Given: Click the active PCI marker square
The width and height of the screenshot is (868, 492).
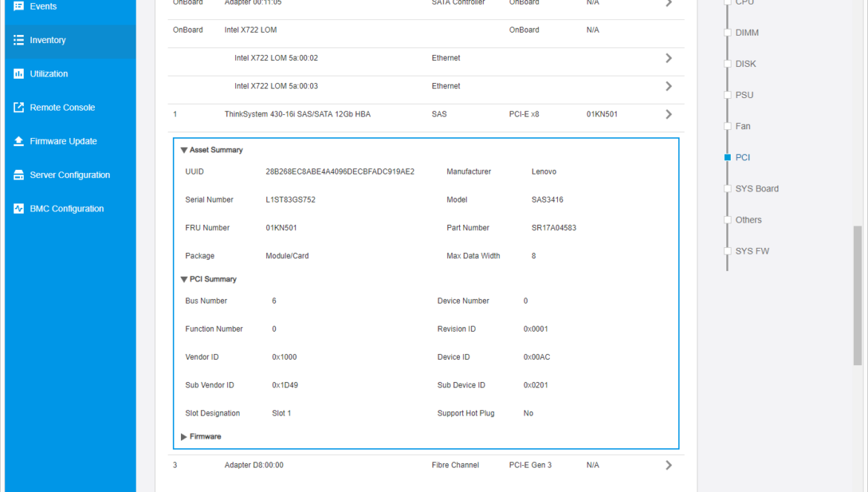Looking at the screenshot, I should tap(727, 158).
